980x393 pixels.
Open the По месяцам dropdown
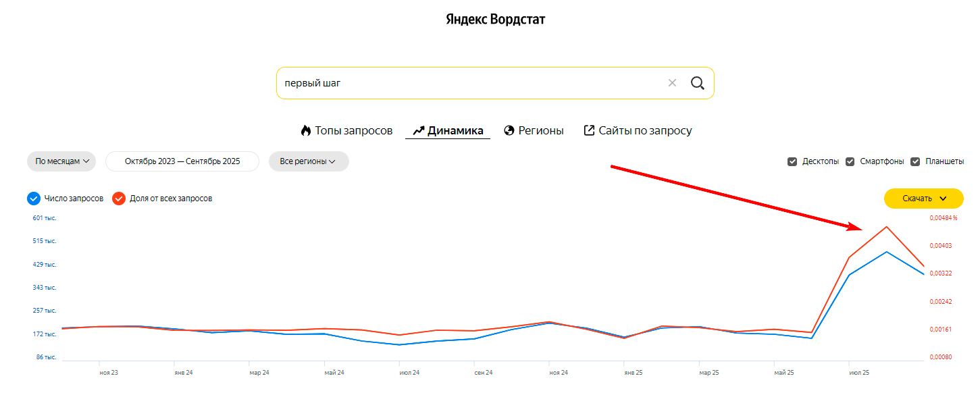click(x=61, y=161)
